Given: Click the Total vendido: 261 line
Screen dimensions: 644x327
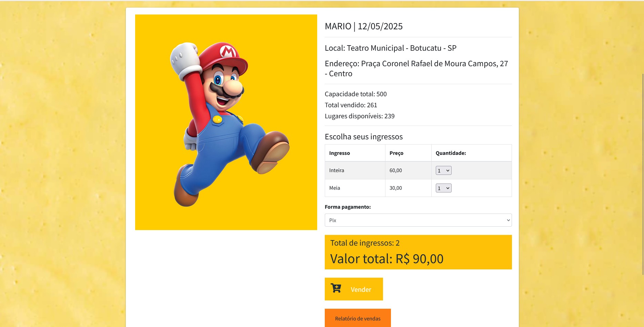Looking at the screenshot, I should coord(351,105).
